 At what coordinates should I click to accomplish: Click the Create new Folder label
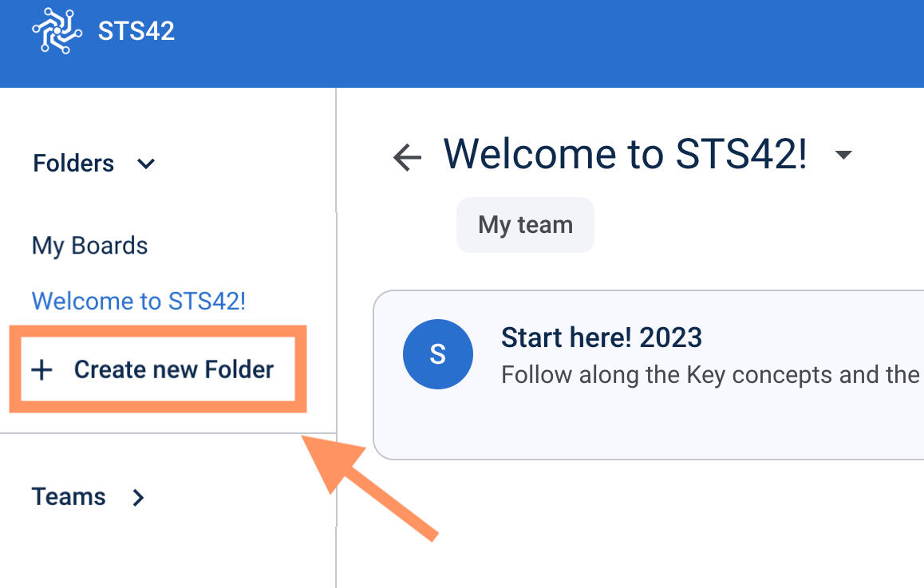(173, 369)
